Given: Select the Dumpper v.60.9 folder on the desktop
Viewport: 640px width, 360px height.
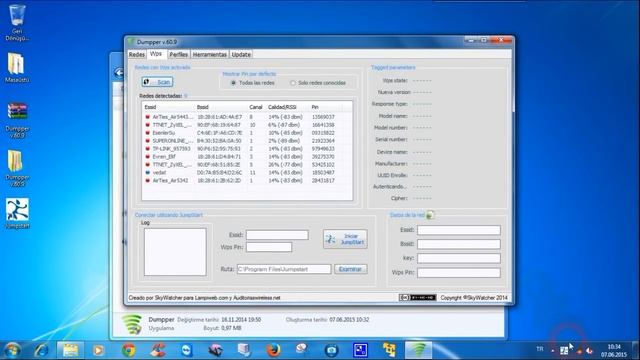Looking at the screenshot, I should tap(17, 169).
